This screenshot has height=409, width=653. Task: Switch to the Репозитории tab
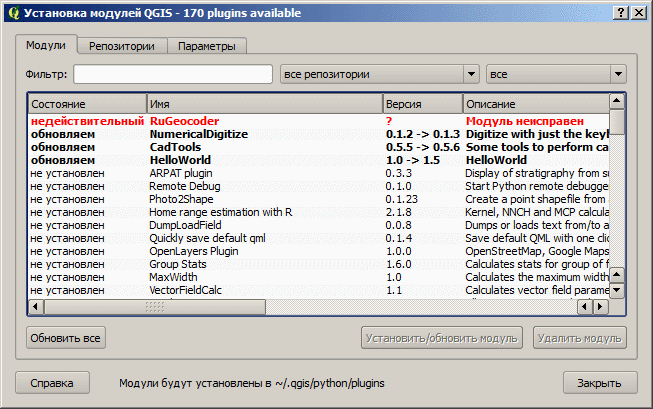[122, 46]
